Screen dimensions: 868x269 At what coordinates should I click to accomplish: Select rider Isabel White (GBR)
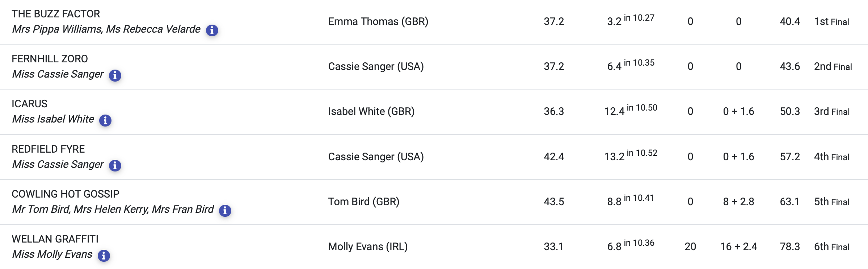[x=371, y=111]
